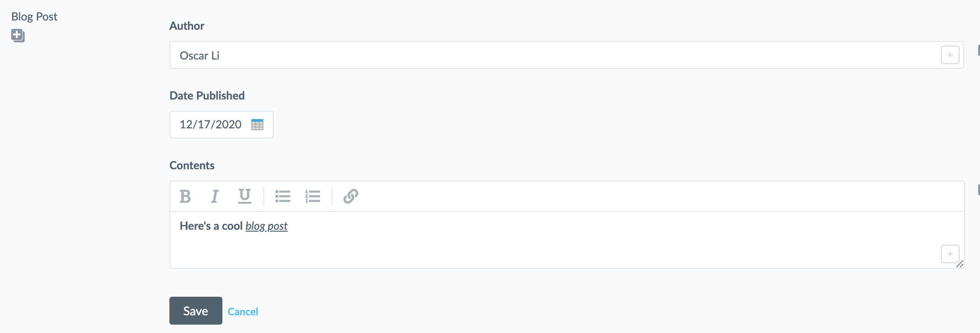This screenshot has width=980, height=333.
Task: Insert a hyperlink with link icon
Action: [350, 196]
